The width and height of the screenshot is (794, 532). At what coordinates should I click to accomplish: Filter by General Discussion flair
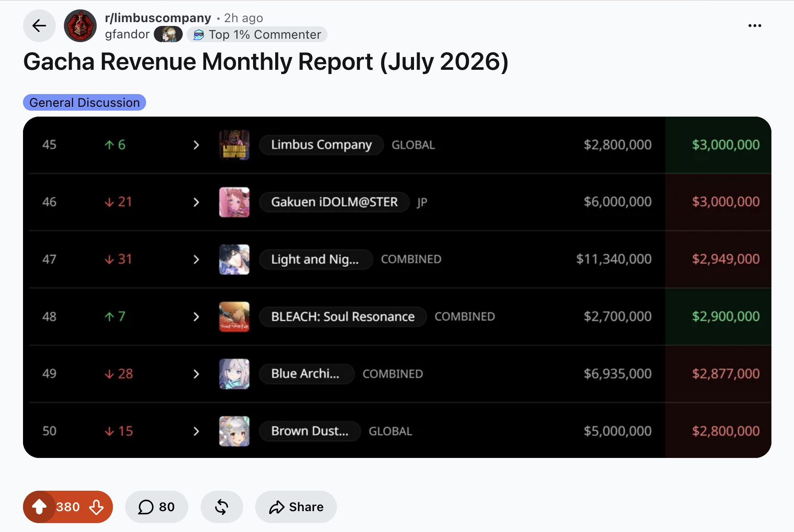coord(84,103)
